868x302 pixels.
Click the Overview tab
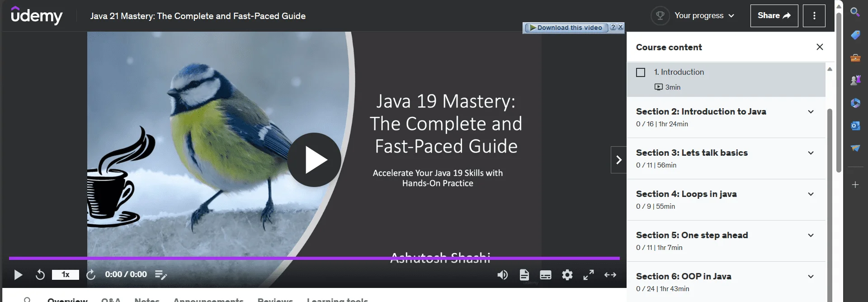click(67, 299)
